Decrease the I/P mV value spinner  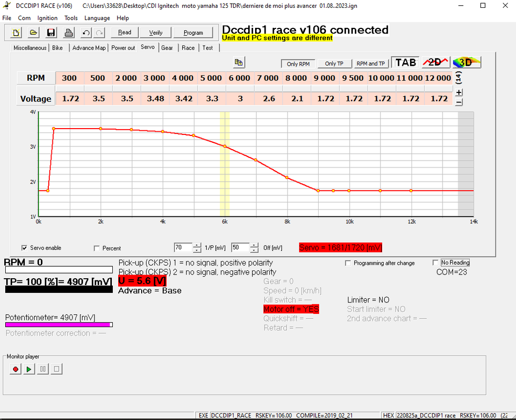[197, 250]
